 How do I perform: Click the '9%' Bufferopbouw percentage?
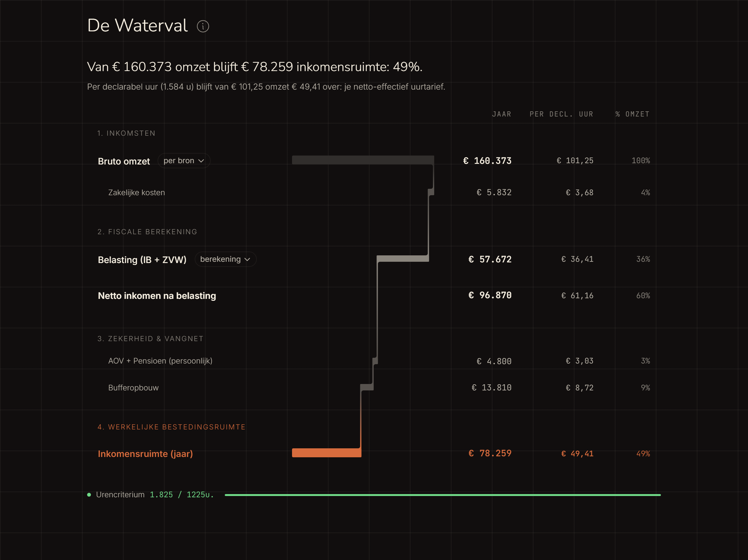click(645, 388)
